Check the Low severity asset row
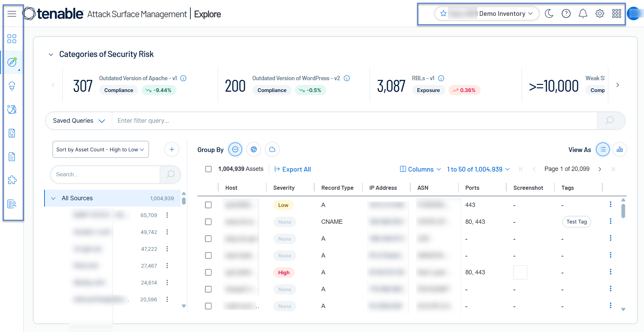Image resolution: width=644 pixels, height=332 pixels. point(209,205)
